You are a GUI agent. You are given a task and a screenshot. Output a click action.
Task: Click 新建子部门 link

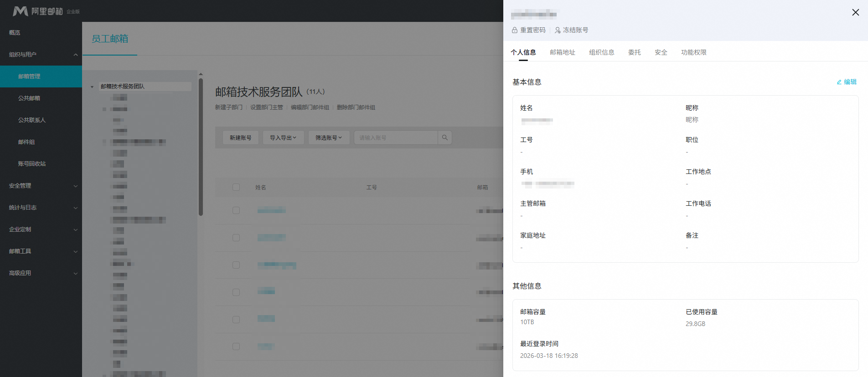pyautogui.click(x=229, y=107)
